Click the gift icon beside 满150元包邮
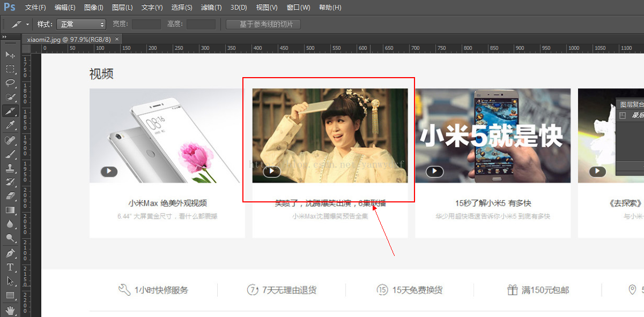644x317 pixels. coord(513,290)
